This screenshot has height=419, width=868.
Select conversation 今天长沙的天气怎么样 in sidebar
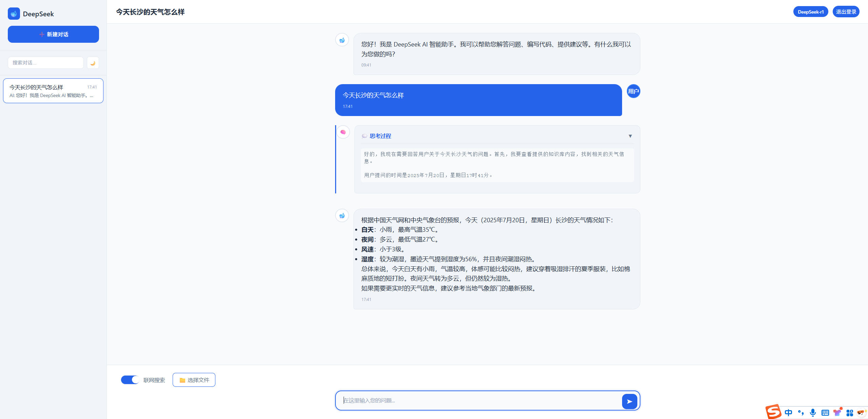click(x=53, y=91)
